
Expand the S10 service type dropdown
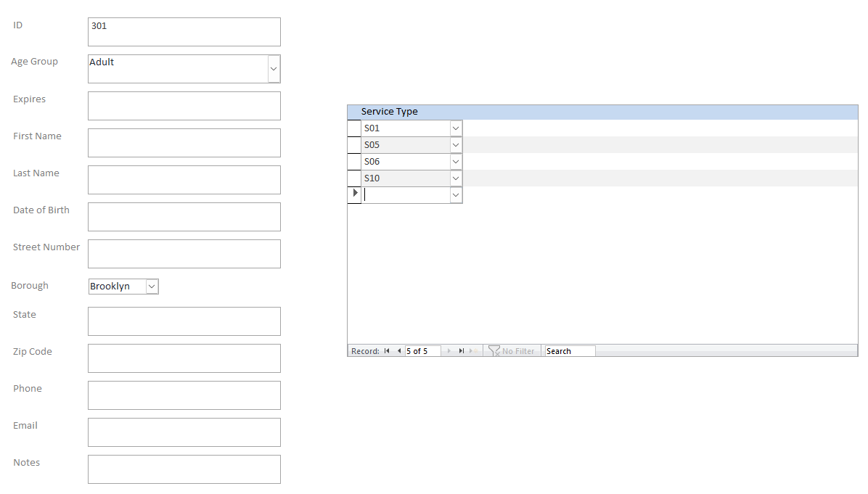(x=456, y=178)
